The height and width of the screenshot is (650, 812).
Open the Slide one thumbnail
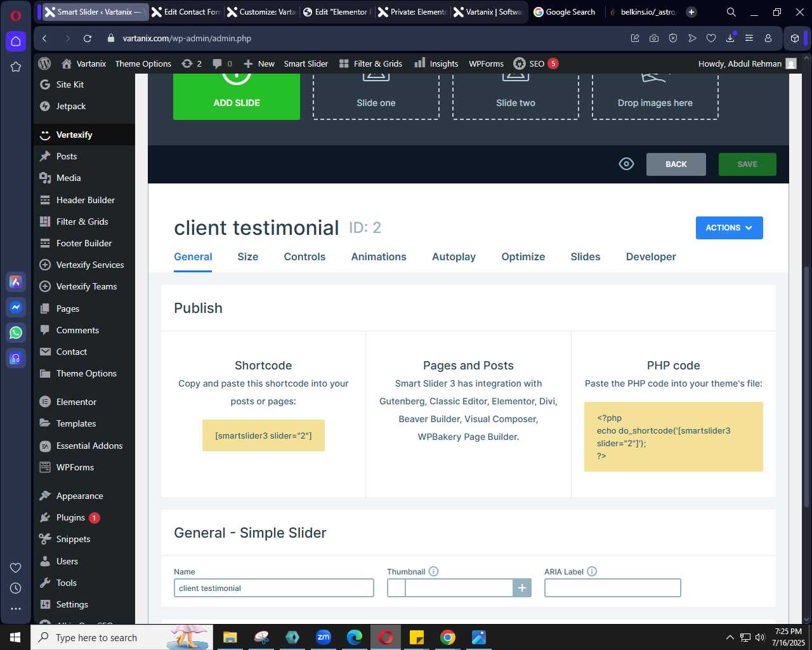point(376,96)
